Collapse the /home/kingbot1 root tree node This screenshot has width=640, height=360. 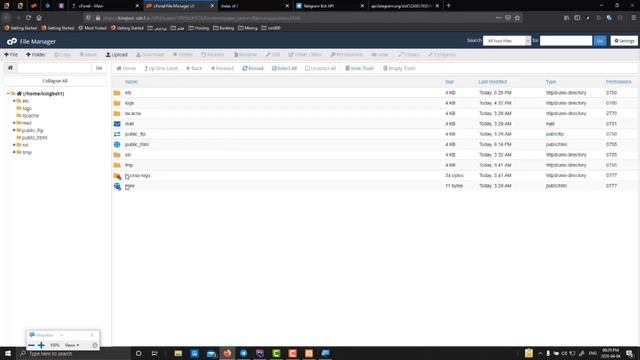8,93
